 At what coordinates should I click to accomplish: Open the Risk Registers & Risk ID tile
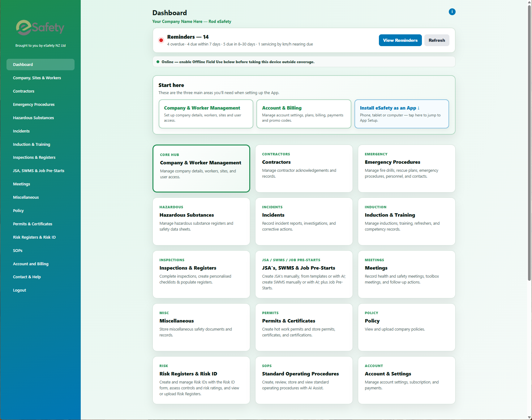pos(201,380)
